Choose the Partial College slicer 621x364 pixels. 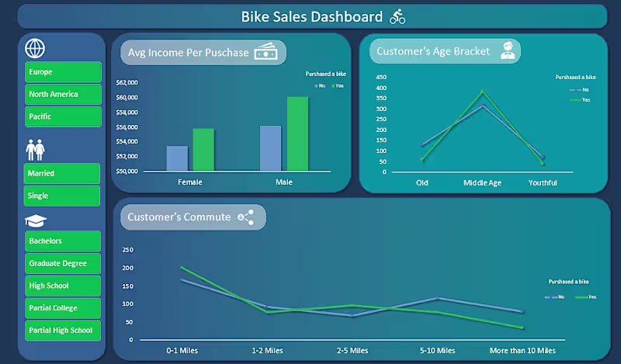(63, 308)
